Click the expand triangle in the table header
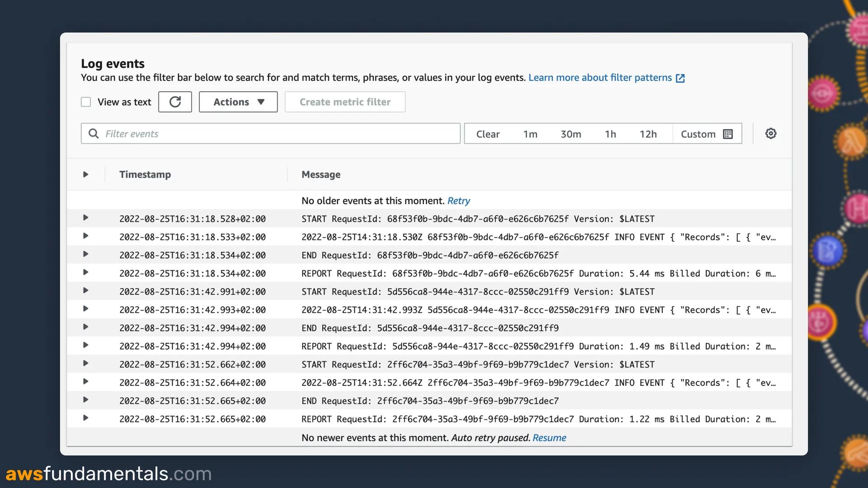The image size is (868, 488). [86, 174]
